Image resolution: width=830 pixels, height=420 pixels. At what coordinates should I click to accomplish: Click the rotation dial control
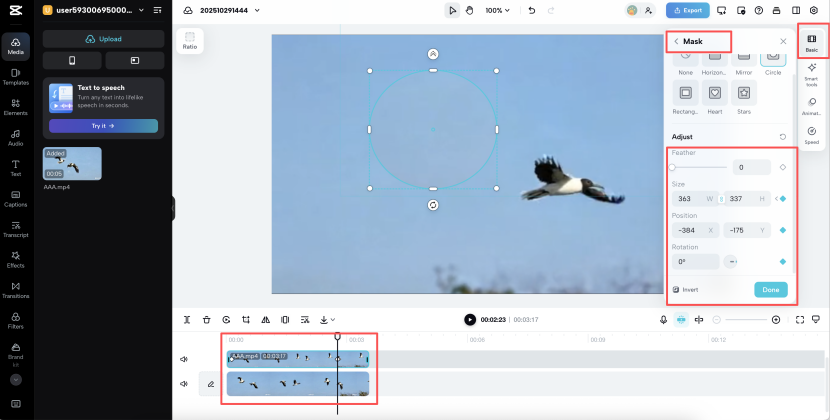[x=730, y=262]
